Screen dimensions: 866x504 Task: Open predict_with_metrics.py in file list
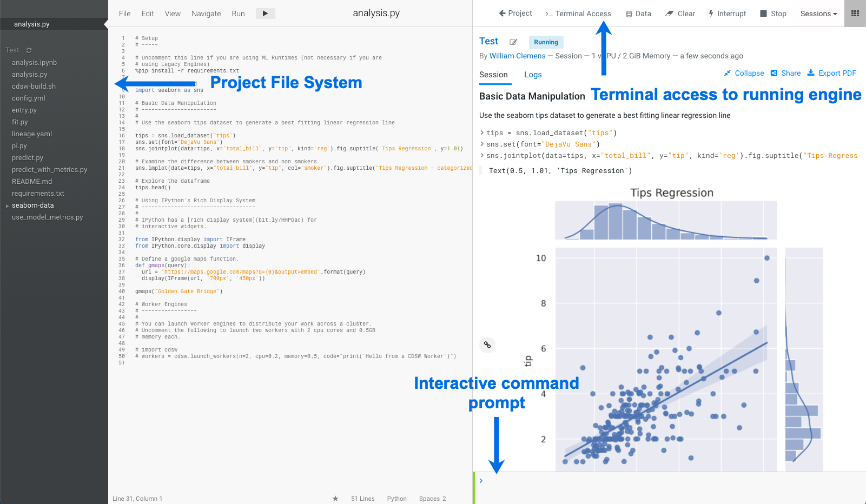[49, 170]
